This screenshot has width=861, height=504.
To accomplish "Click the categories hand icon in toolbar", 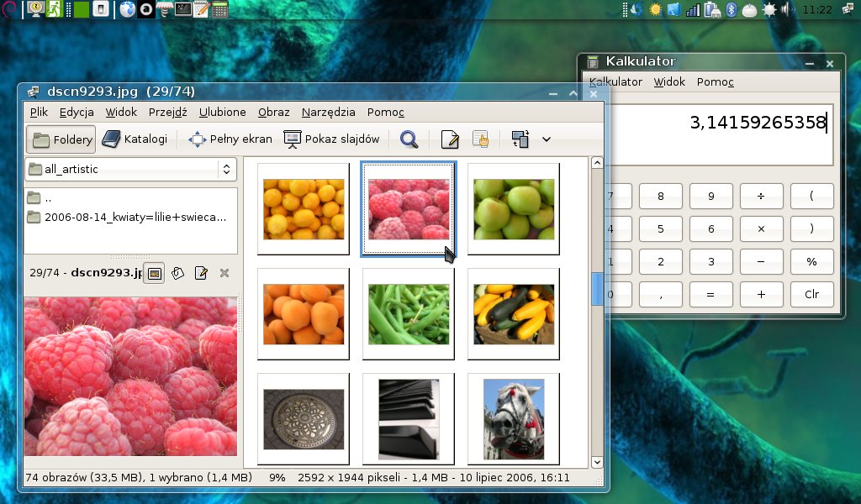I will coord(480,139).
